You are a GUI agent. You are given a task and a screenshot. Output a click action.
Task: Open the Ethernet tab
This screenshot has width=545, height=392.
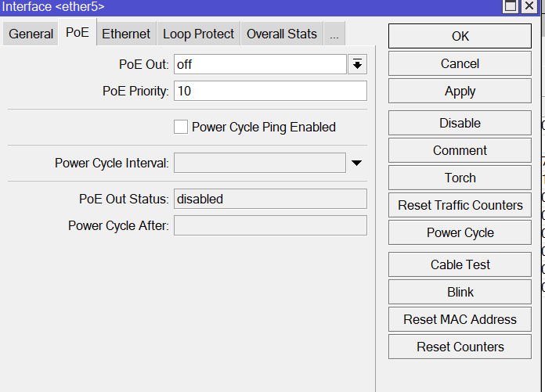point(126,34)
